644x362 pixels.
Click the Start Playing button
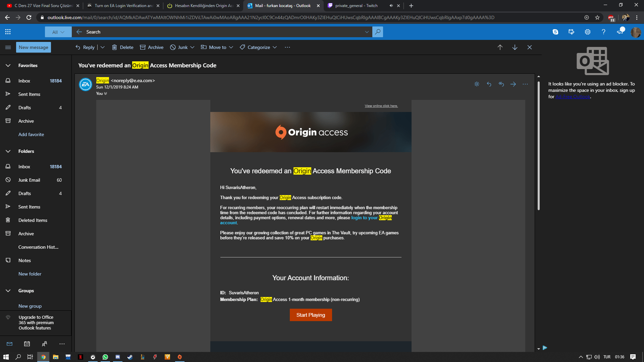(311, 315)
